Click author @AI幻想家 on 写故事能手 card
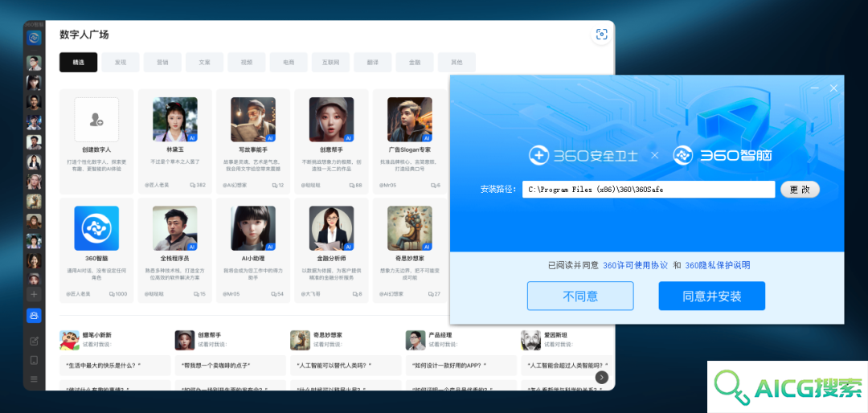 [x=235, y=185]
